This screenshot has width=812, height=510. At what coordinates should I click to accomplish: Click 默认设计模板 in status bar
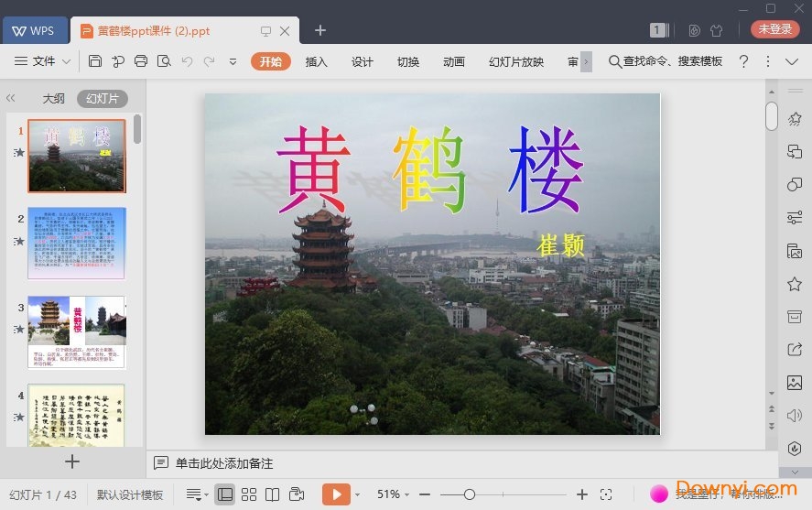point(130,495)
